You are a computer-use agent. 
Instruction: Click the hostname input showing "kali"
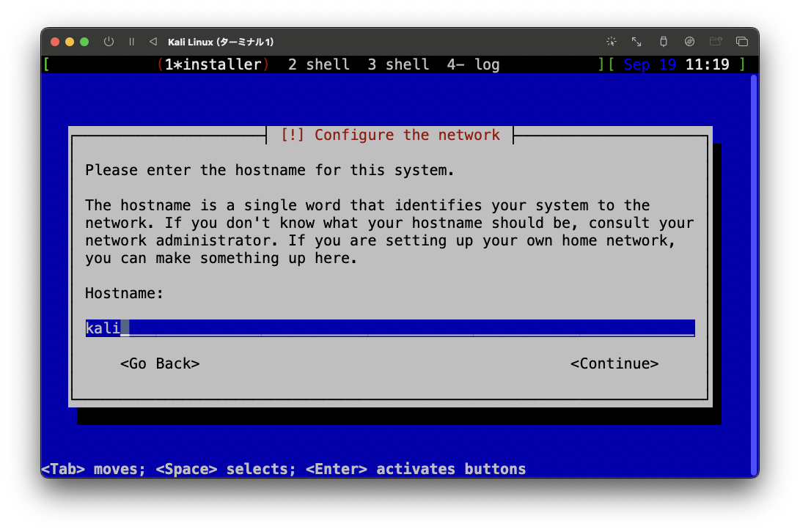click(389, 328)
